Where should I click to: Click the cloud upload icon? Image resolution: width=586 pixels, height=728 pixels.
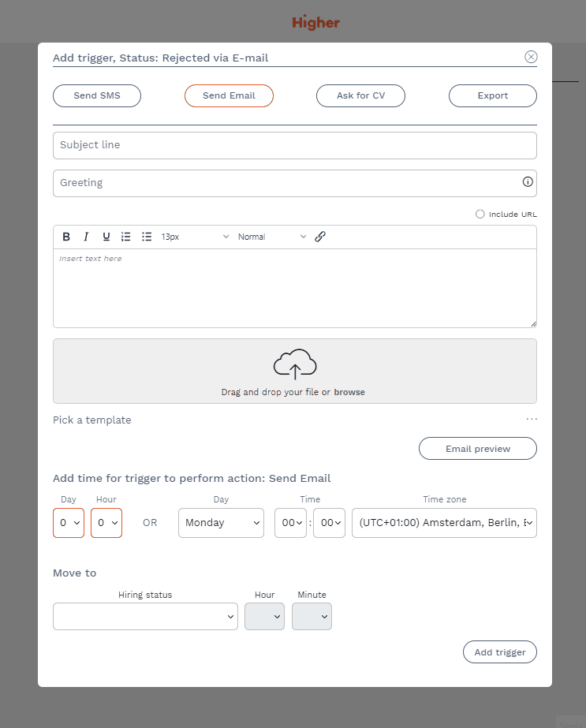[295, 364]
